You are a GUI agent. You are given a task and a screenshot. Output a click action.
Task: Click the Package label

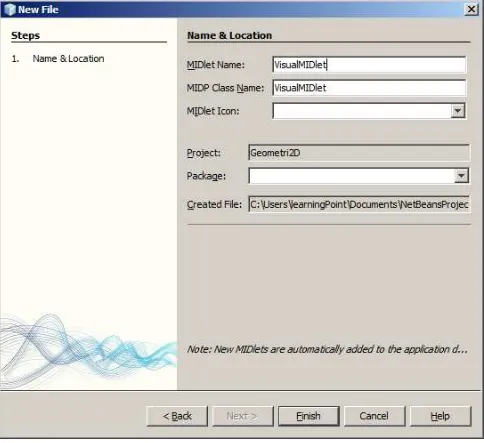pyautogui.click(x=206, y=176)
